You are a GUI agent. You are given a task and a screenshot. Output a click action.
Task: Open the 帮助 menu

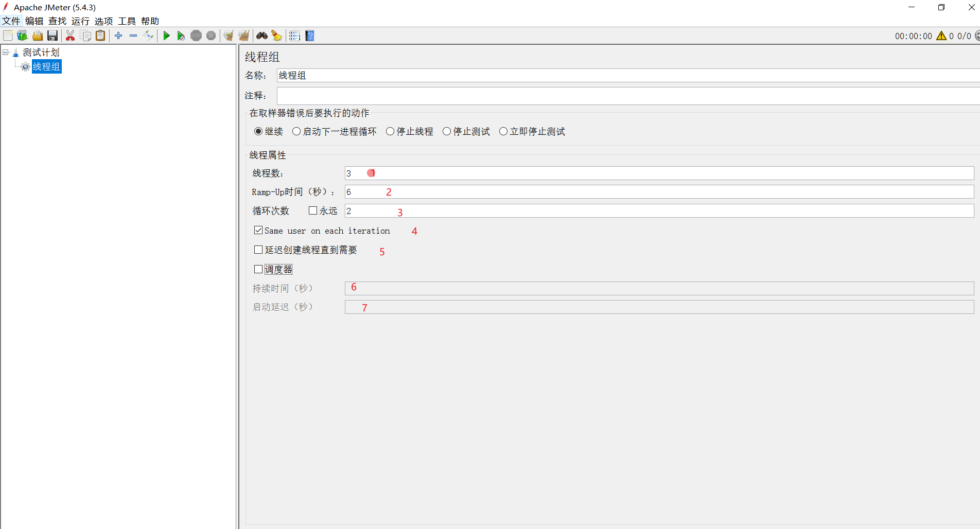150,21
